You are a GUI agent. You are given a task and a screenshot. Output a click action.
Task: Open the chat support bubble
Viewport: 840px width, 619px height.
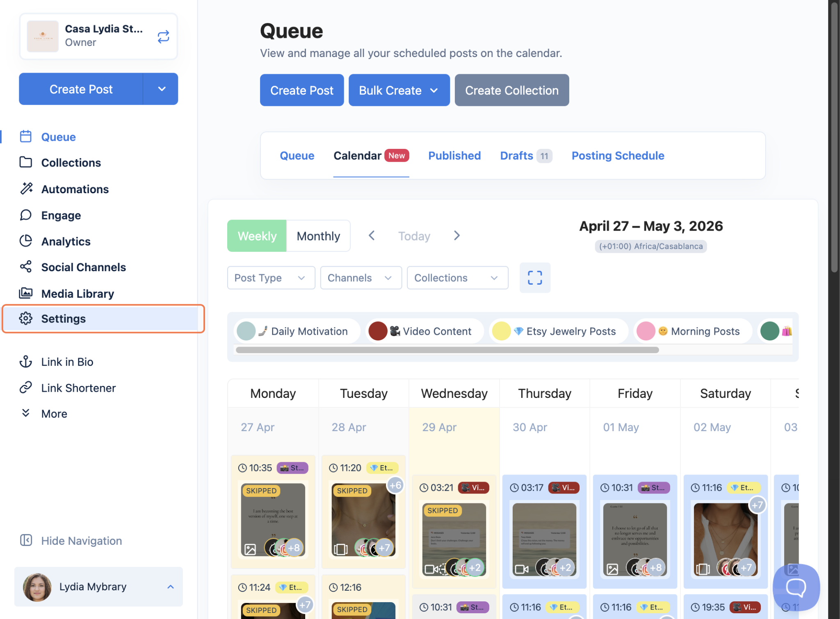coord(796,587)
